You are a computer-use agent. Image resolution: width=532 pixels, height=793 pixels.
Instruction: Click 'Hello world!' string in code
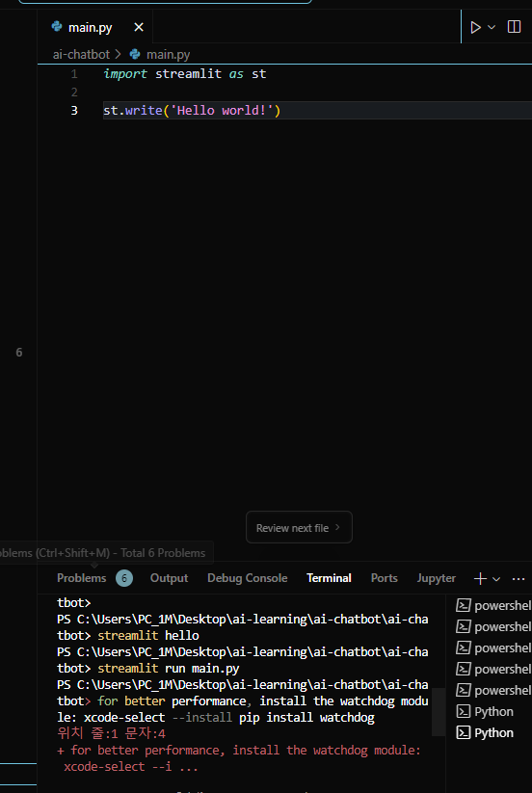point(222,110)
